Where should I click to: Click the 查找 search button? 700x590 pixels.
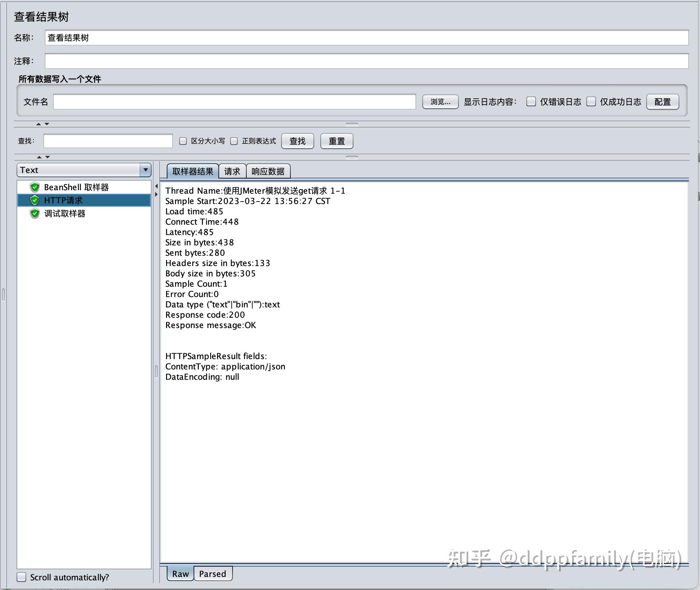point(297,141)
